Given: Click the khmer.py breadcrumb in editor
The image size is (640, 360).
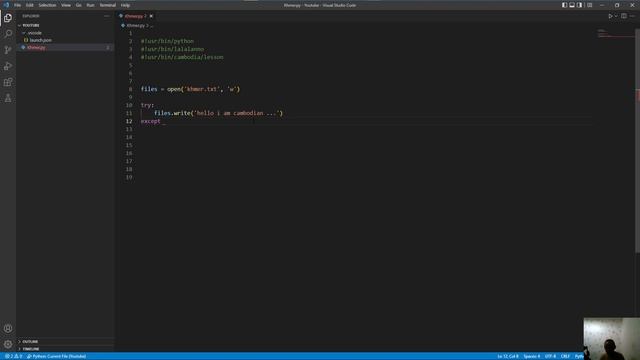Looking at the screenshot, I should point(135,25).
